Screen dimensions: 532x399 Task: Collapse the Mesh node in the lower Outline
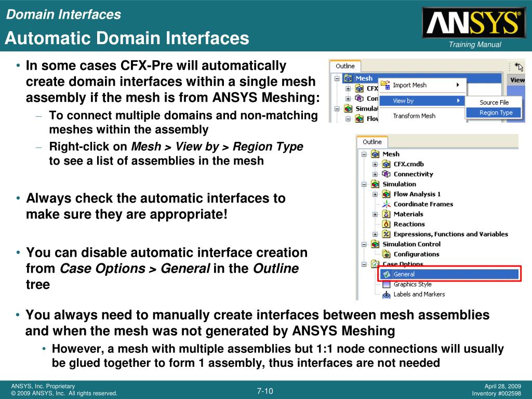point(364,154)
